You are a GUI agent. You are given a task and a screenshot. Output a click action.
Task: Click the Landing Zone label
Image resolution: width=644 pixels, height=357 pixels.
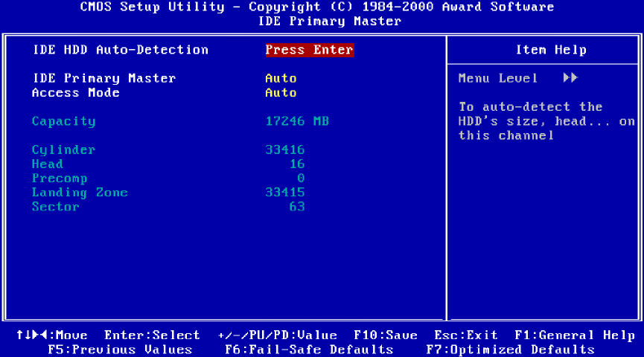coord(80,193)
